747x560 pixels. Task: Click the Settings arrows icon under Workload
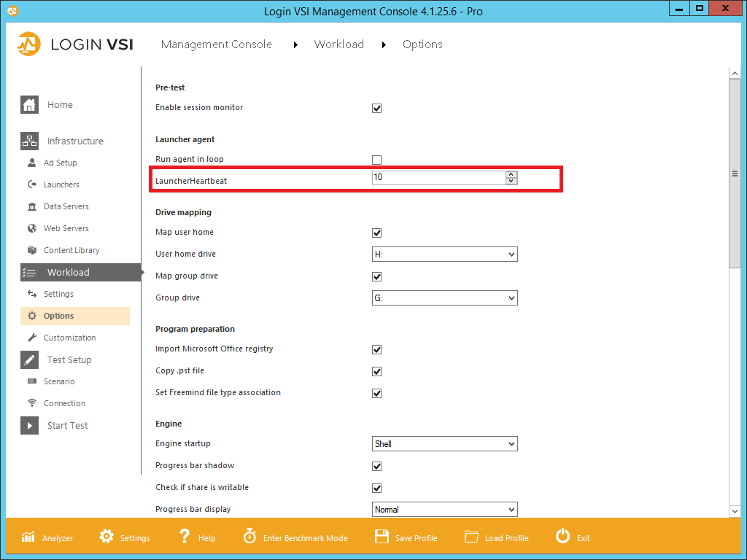coord(32,294)
